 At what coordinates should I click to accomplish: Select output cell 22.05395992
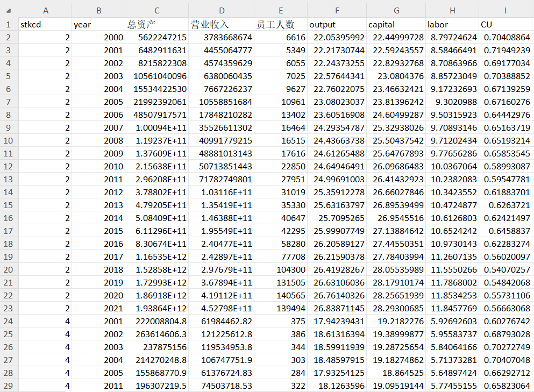[x=337, y=38]
